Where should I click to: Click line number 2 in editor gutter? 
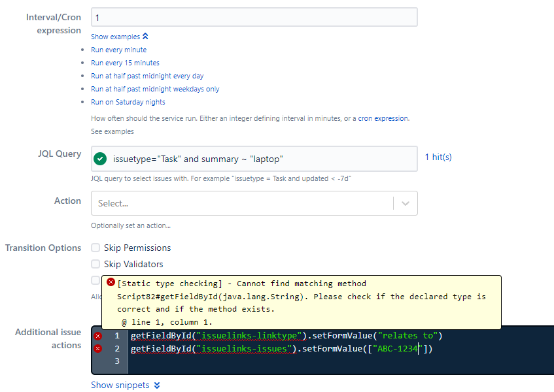pos(117,349)
